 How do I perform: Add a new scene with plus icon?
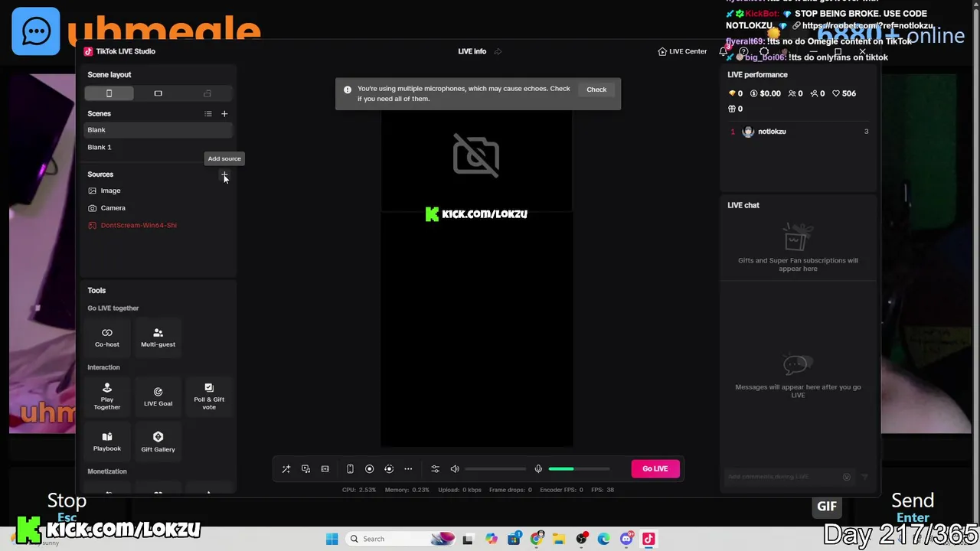coord(224,114)
